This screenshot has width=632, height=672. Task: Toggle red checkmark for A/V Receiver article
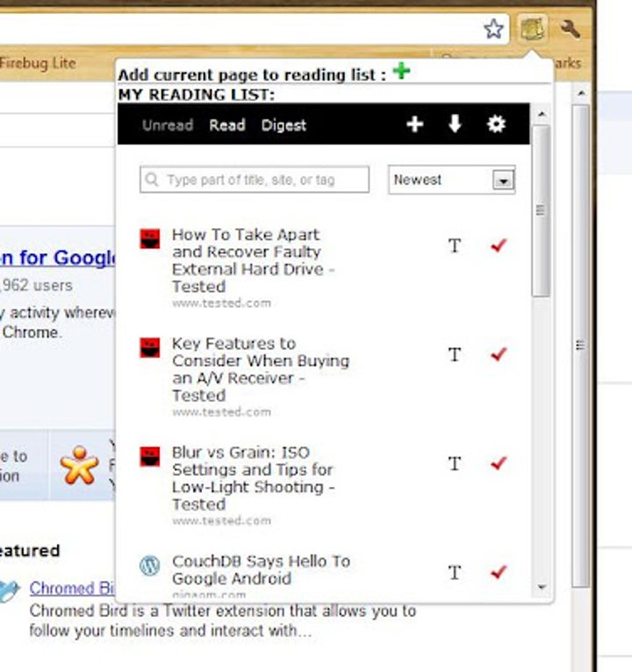(x=499, y=354)
